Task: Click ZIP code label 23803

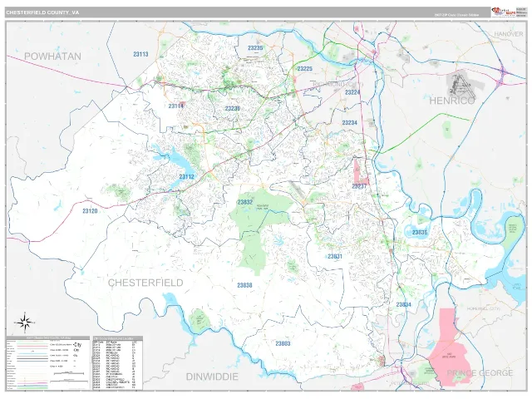Action: tap(283, 343)
